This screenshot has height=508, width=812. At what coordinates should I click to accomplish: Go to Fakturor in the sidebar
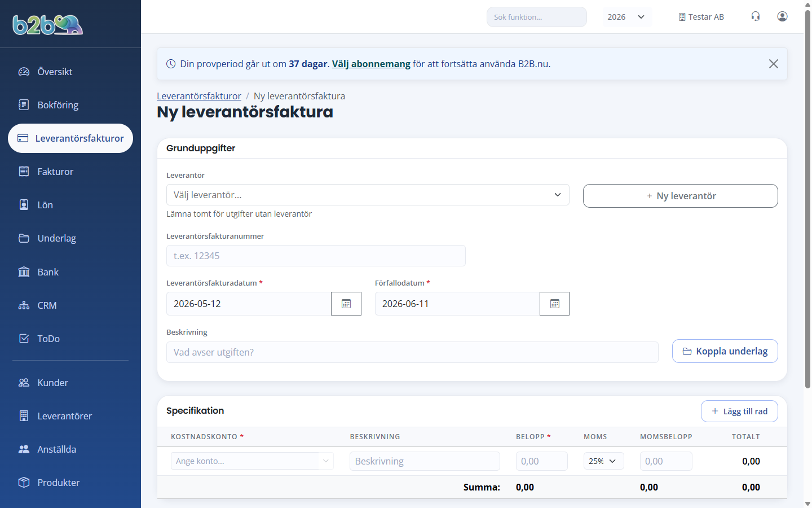click(x=70, y=172)
